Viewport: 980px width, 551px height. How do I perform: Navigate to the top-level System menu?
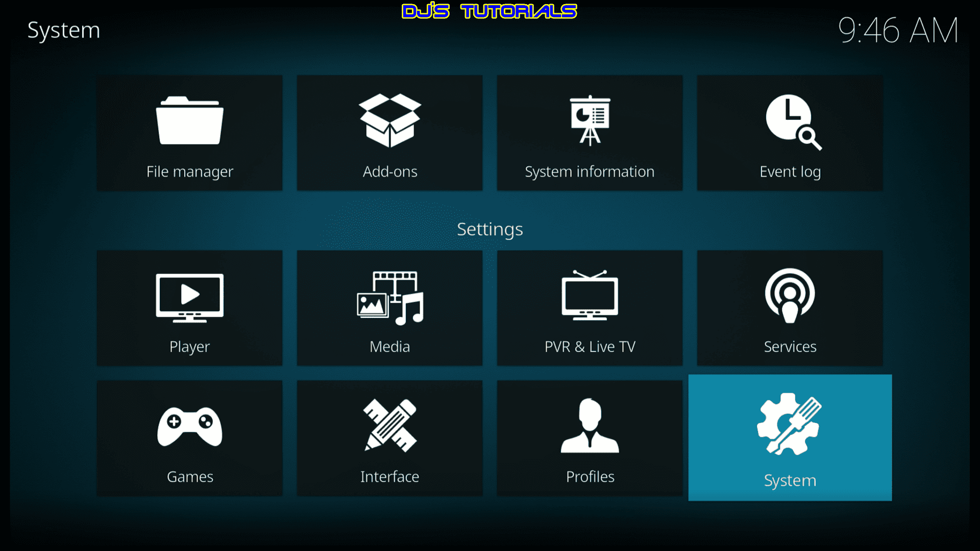[x=64, y=28]
